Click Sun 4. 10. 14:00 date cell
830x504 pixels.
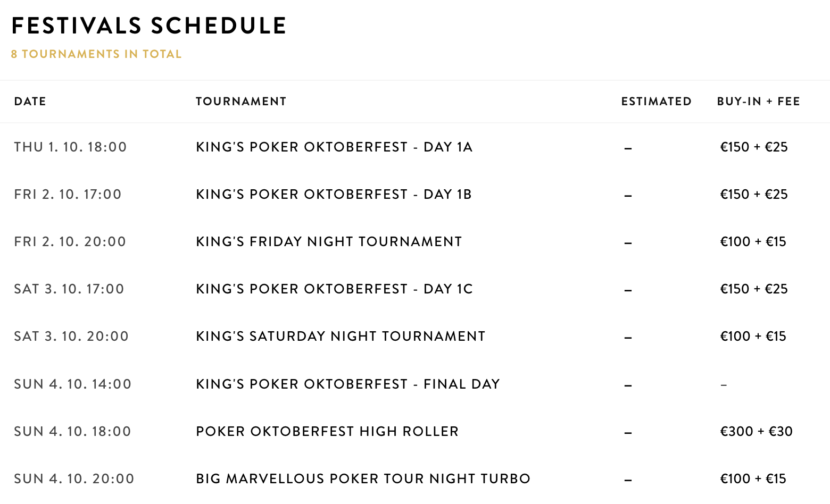pos(72,384)
